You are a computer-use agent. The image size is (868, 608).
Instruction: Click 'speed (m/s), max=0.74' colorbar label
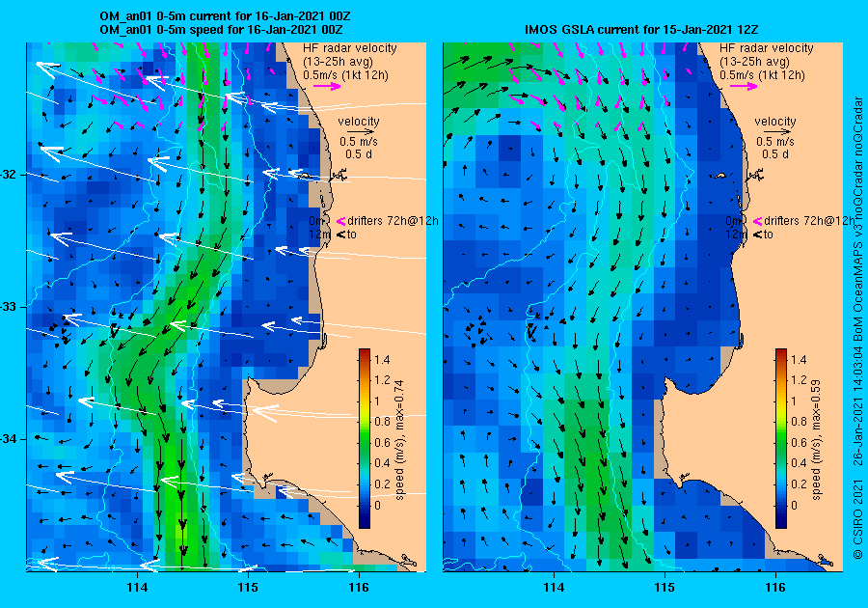click(399, 440)
